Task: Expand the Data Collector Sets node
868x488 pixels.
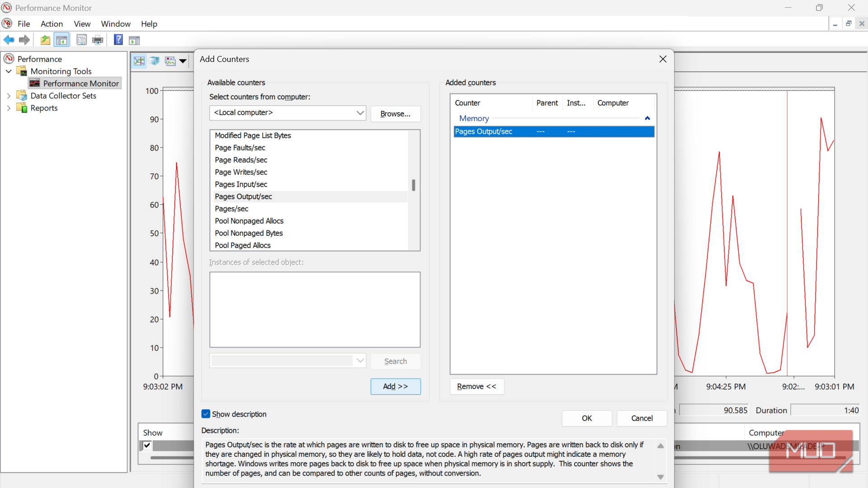Action: coord(9,96)
